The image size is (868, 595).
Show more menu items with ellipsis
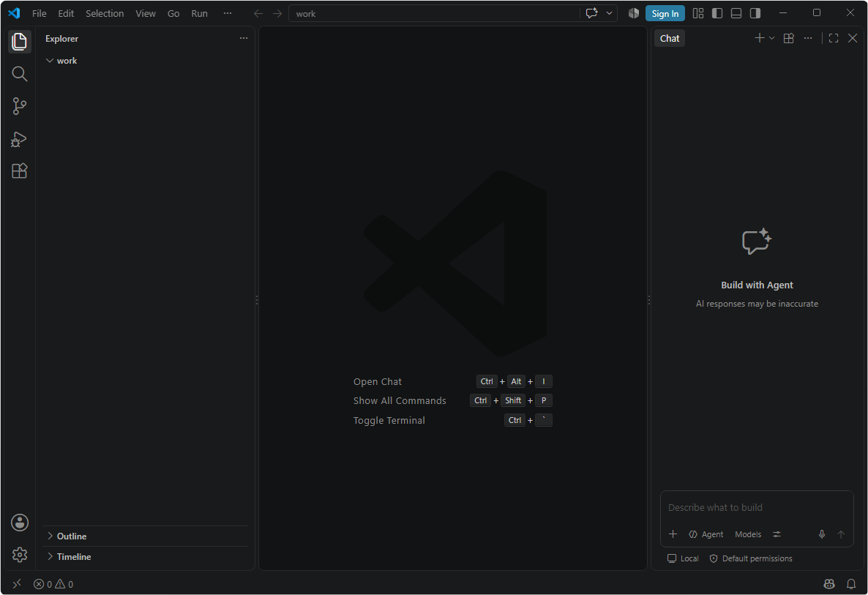pyautogui.click(x=228, y=13)
